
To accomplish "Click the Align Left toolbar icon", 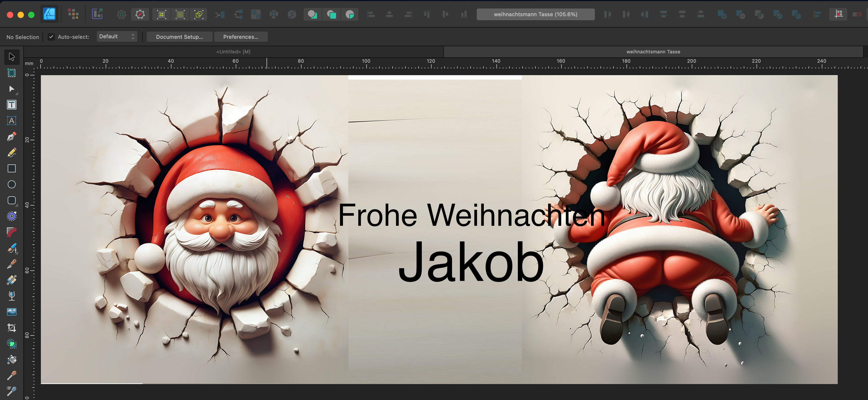I will point(371,15).
